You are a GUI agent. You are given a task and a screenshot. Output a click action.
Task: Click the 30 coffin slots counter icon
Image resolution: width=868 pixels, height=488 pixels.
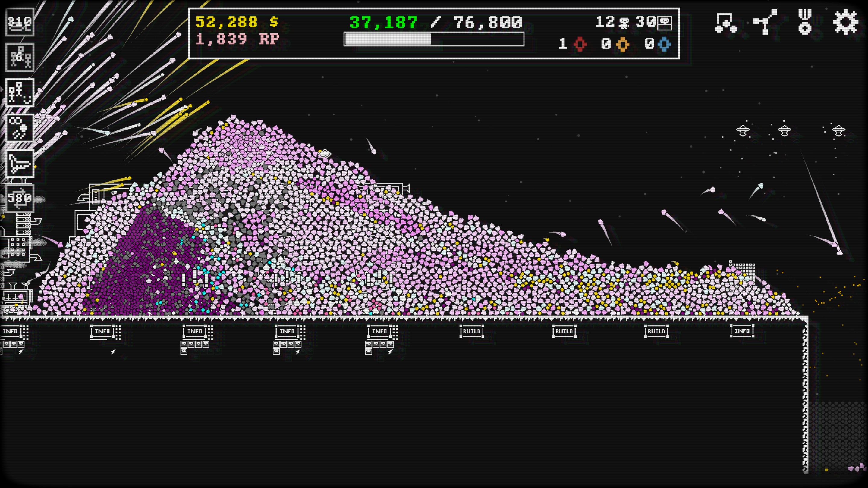point(665,23)
